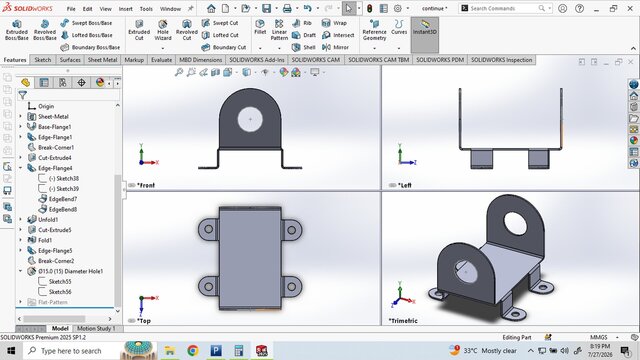Open the Insert menu
Screen dimensions: 640x360
[x=126, y=9]
